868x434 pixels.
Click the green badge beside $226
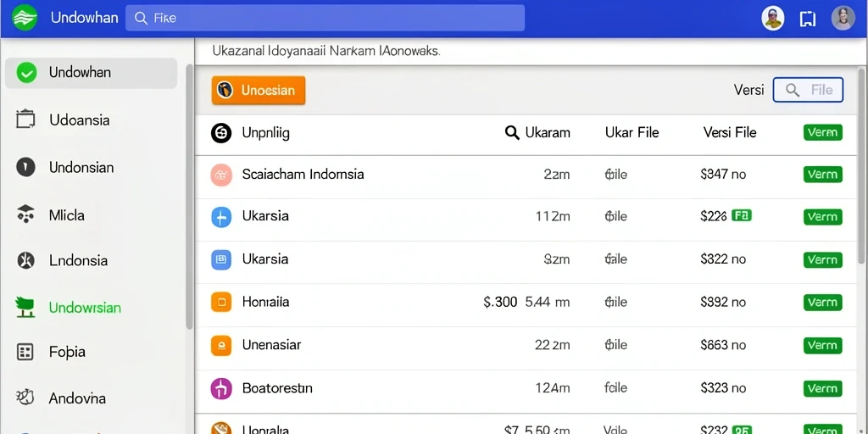click(x=742, y=215)
